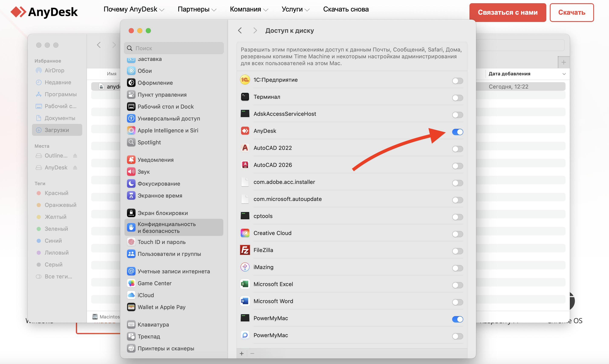The width and height of the screenshot is (609, 364).
Task: Open Принтеры и сканеры settings
Action: point(174,348)
